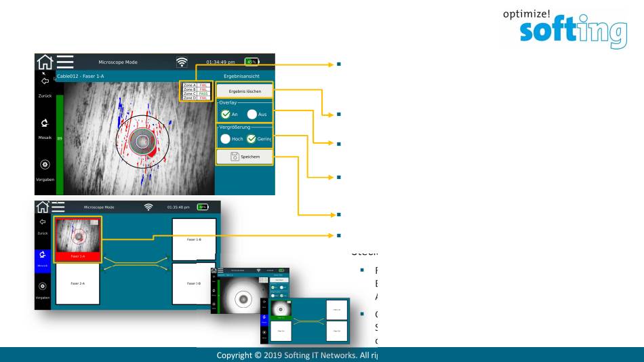Open the hamburger menu in the mosaic screen
The width and height of the screenshot is (644, 362).
click(58, 207)
